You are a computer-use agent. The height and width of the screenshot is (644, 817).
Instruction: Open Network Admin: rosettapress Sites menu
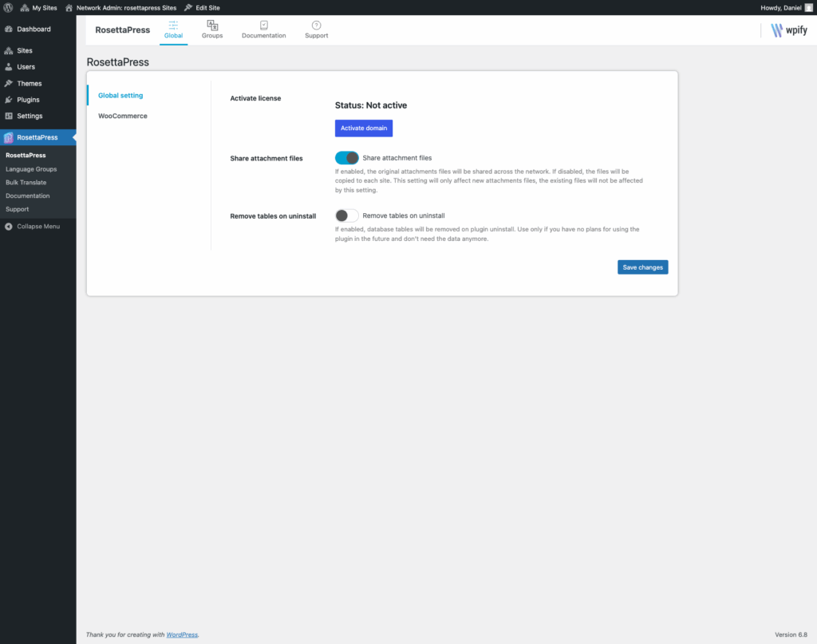[x=121, y=8]
